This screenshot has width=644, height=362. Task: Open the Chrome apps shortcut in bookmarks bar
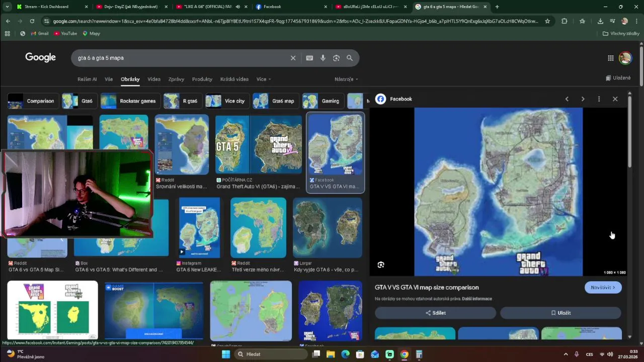(x=7, y=34)
